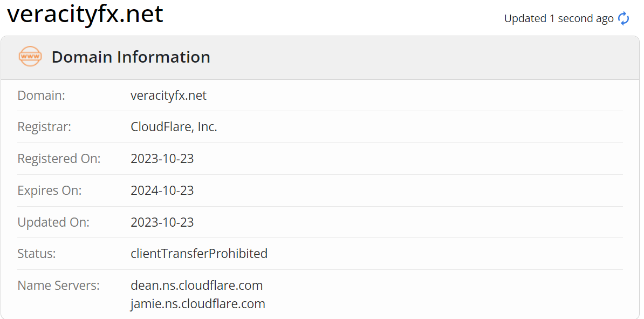Click the Updated On date value
The width and height of the screenshot is (644, 319).
tap(162, 222)
